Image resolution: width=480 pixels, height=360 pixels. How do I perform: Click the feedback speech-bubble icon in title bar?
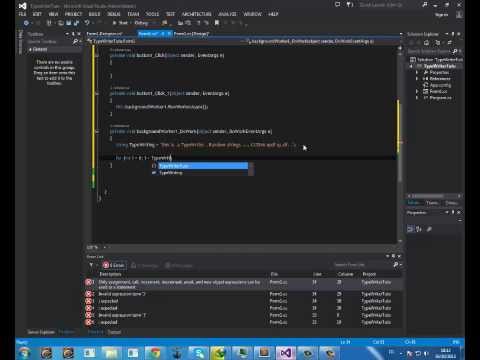[x=337, y=5]
